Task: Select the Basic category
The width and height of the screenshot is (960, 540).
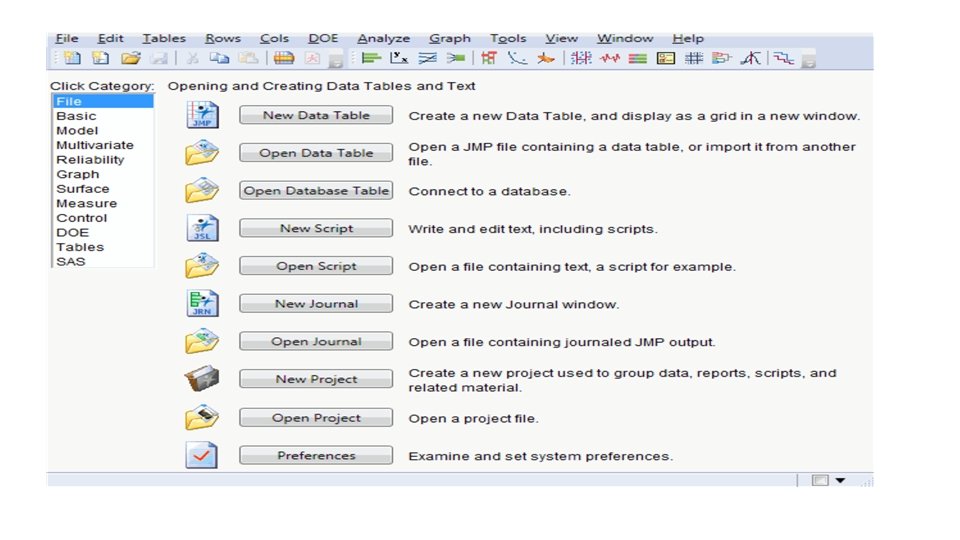Action: tap(103, 116)
